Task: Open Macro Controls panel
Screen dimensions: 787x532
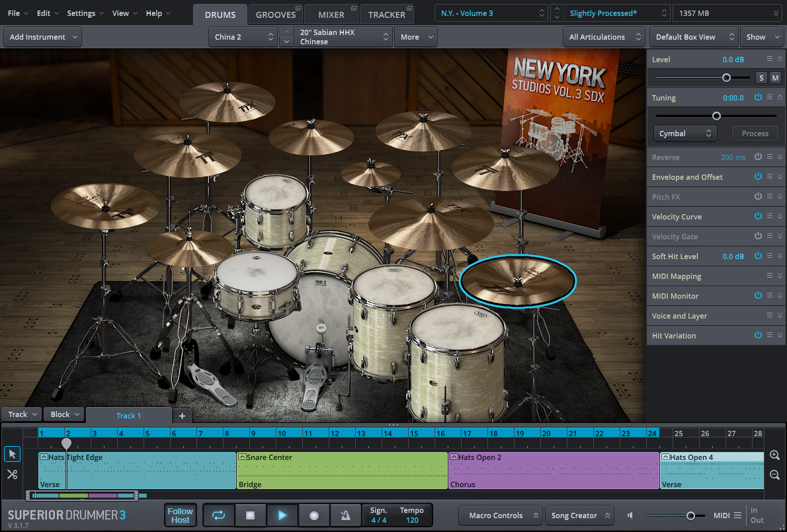Action: coord(501,515)
